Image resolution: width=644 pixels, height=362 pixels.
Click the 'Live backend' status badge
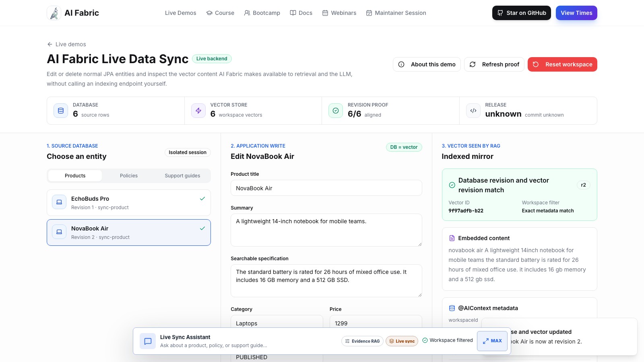212,59
